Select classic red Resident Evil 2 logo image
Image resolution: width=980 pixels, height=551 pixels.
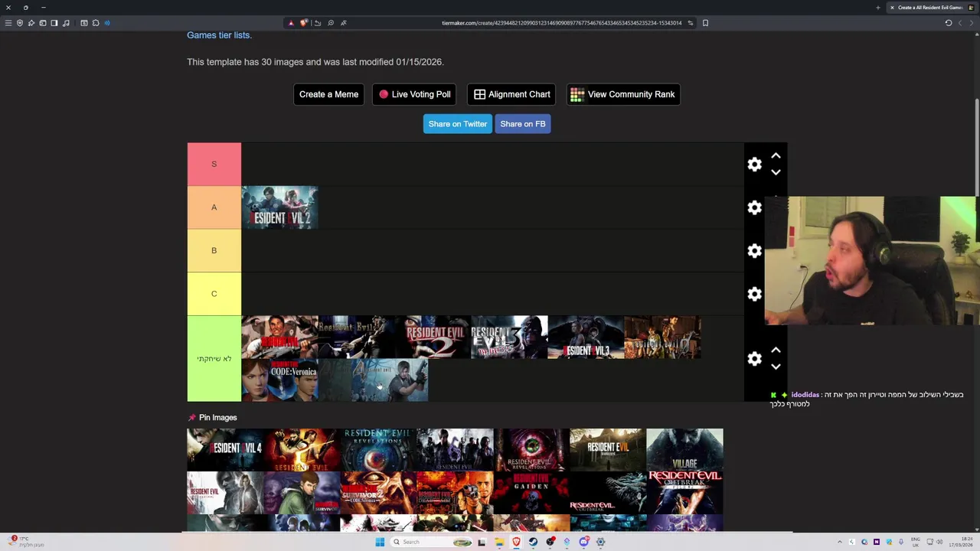click(433, 337)
